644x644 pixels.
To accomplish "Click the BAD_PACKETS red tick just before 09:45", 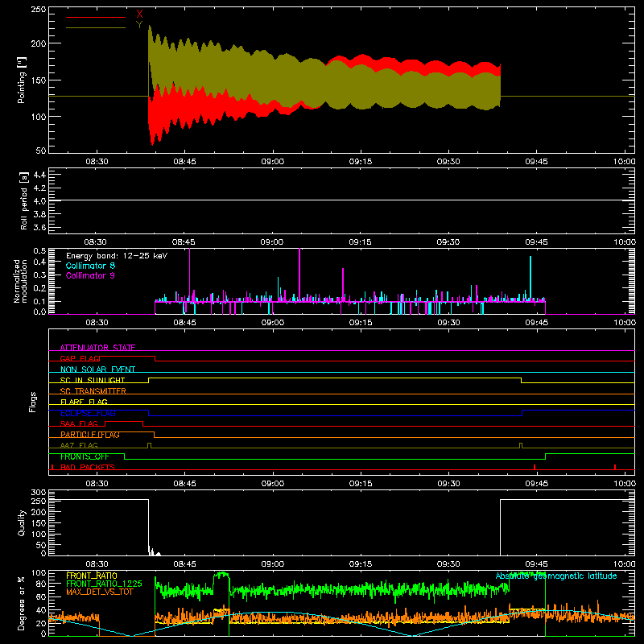I will point(535,467).
